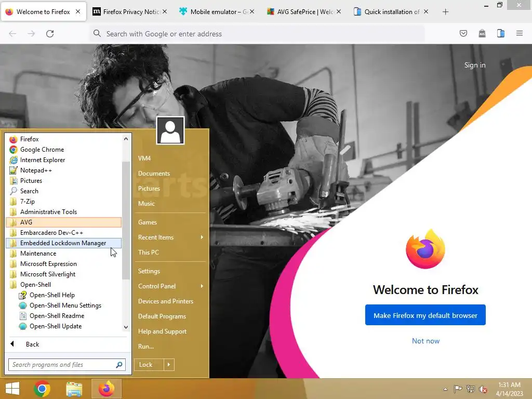Expand the Maintenance folder
Viewport: 532px width, 399px height.
64,254
